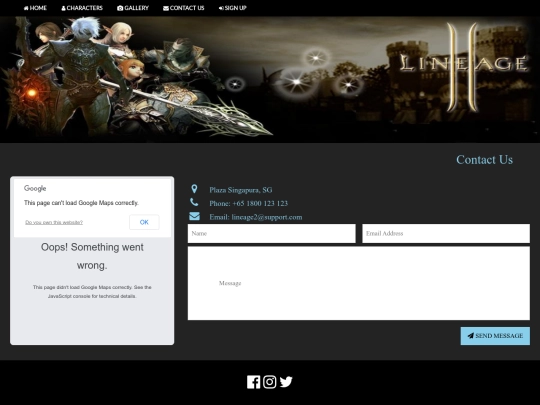Visit the Twitter bird icon link
The width and height of the screenshot is (540, 405).
pos(286,382)
